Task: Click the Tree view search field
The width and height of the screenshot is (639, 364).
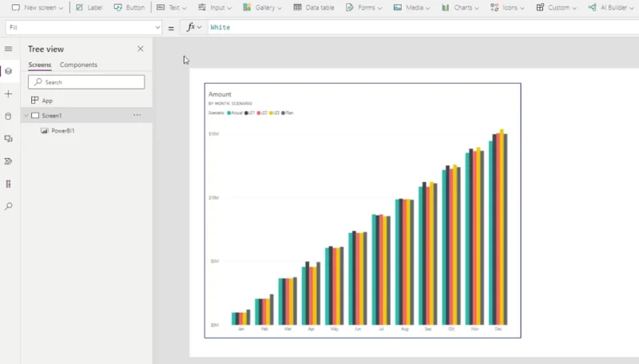Action: click(86, 82)
